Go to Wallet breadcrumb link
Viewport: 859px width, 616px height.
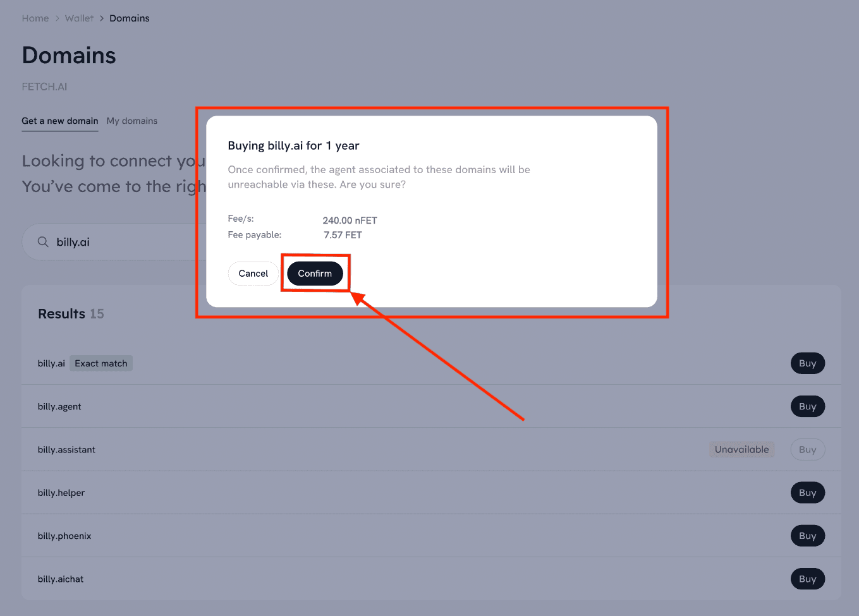[x=79, y=18]
